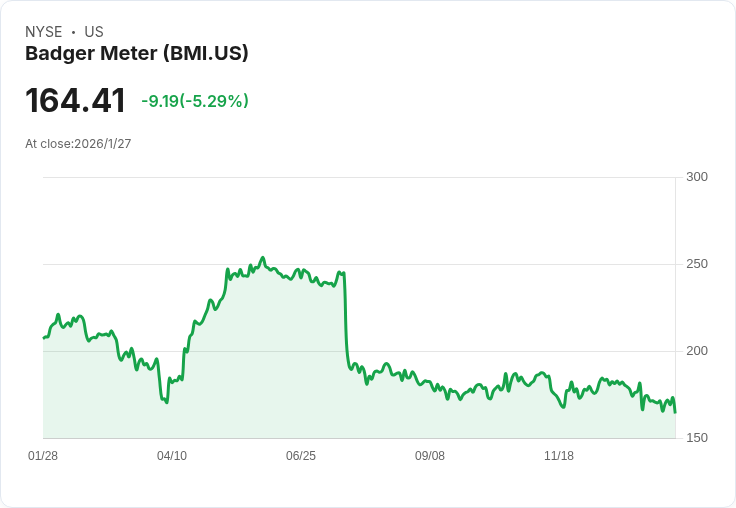Click the 06/25 x-axis date marker
Viewport: 736px width, 508px height.
(x=301, y=456)
